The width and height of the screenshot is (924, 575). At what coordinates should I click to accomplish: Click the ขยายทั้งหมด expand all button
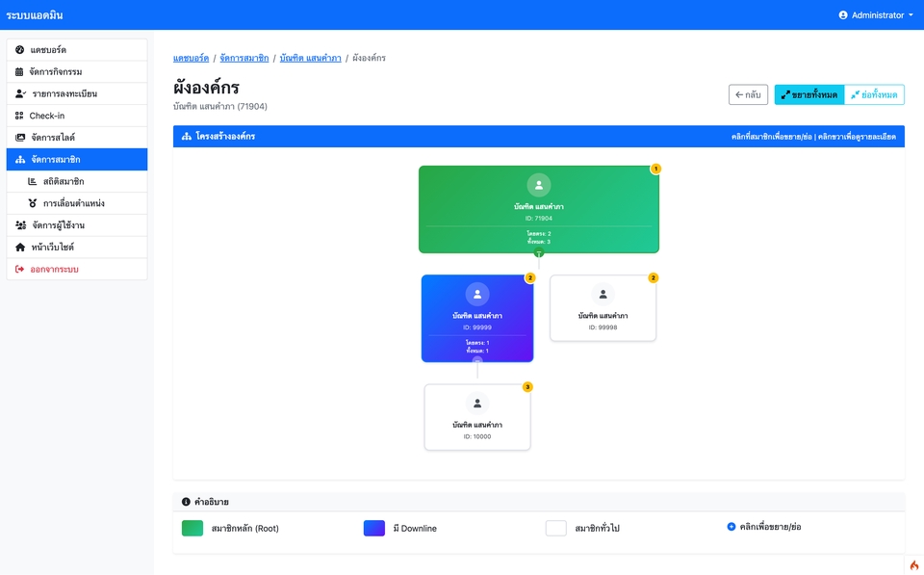tap(808, 94)
